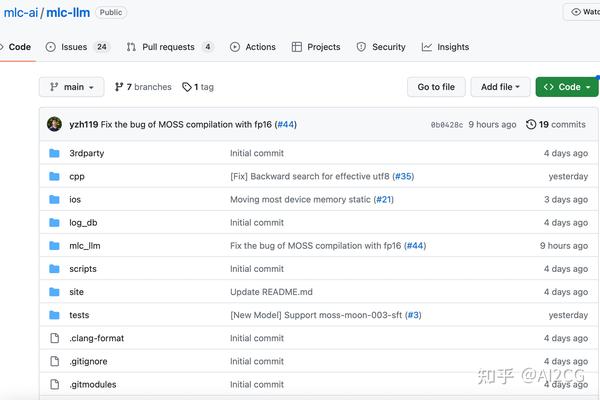Click the branches fork icon

coord(119,87)
